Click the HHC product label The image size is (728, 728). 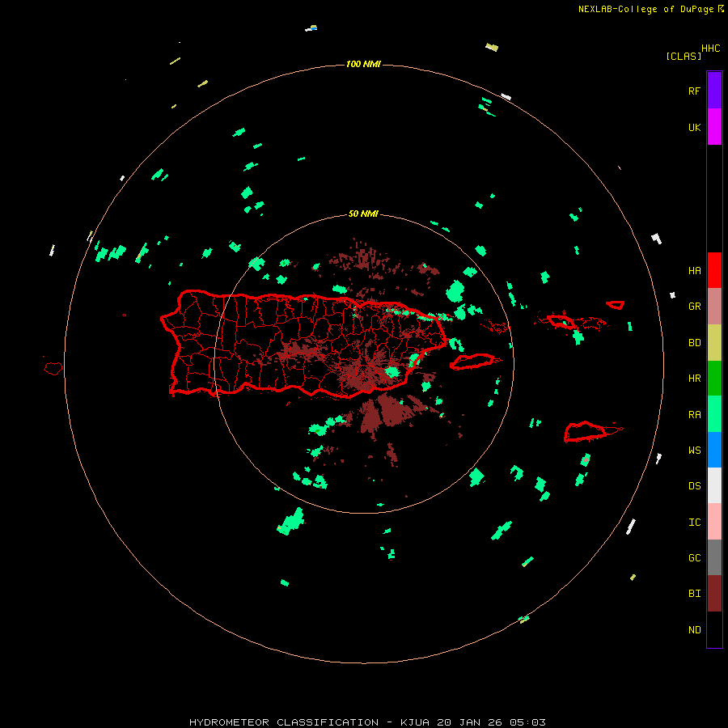pyautogui.click(x=710, y=49)
